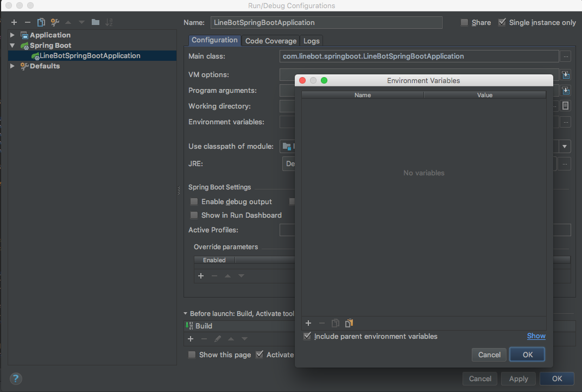582x392 pixels.
Task: Remove selected configuration with minus icon
Action: pos(28,22)
